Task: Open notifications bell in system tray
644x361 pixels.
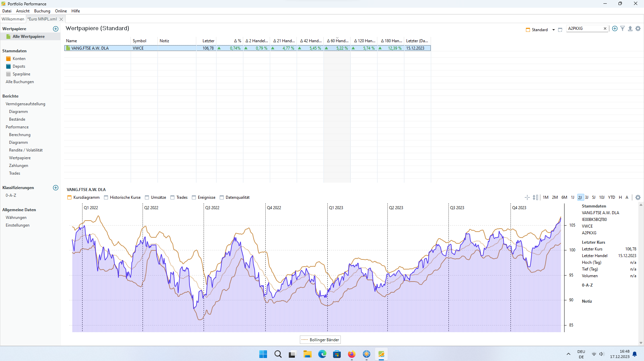Action: coord(635,354)
